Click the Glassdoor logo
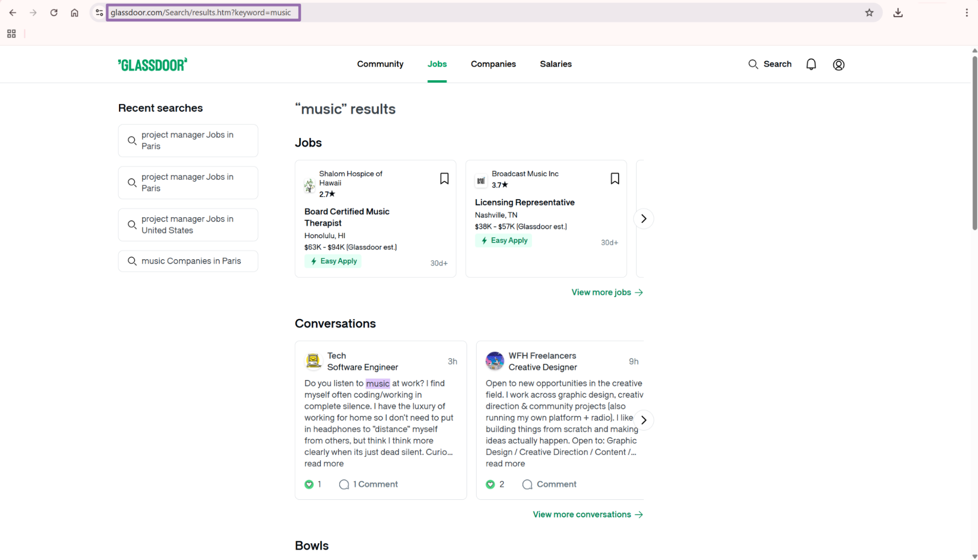The image size is (978, 560). click(153, 65)
